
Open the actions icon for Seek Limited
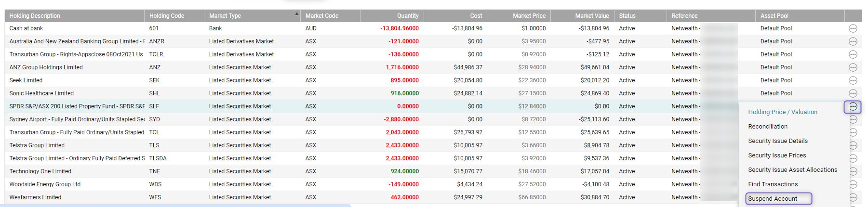[853, 80]
